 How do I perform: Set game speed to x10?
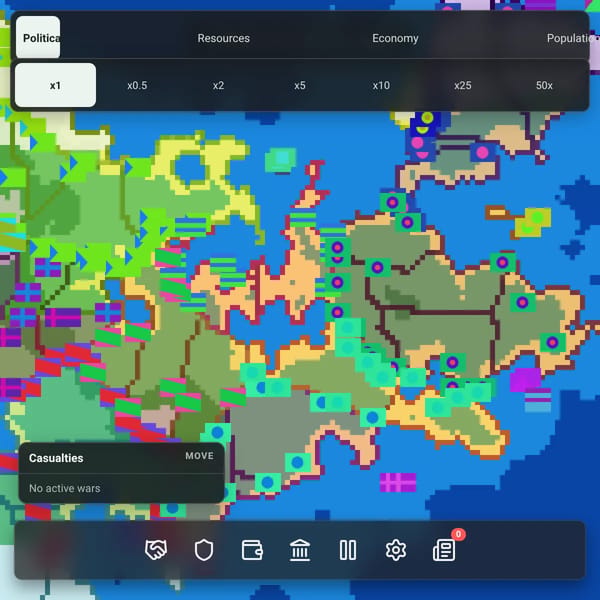pyautogui.click(x=382, y=85)
